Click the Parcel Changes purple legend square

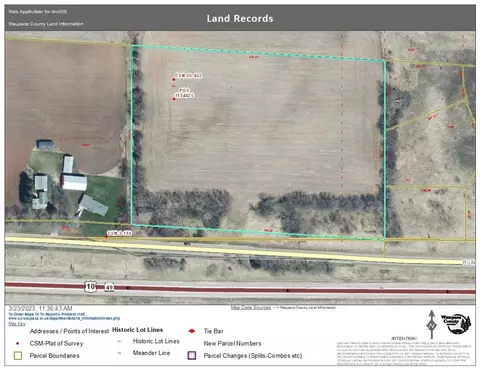pos(192,355)
